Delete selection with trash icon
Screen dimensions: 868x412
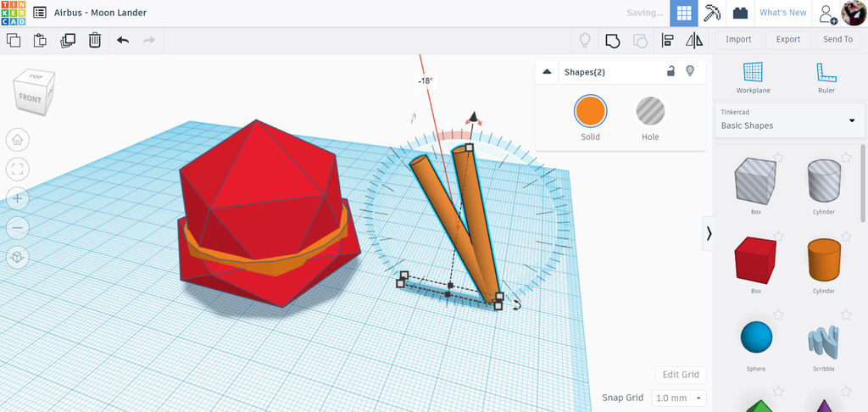coord(95,40)
